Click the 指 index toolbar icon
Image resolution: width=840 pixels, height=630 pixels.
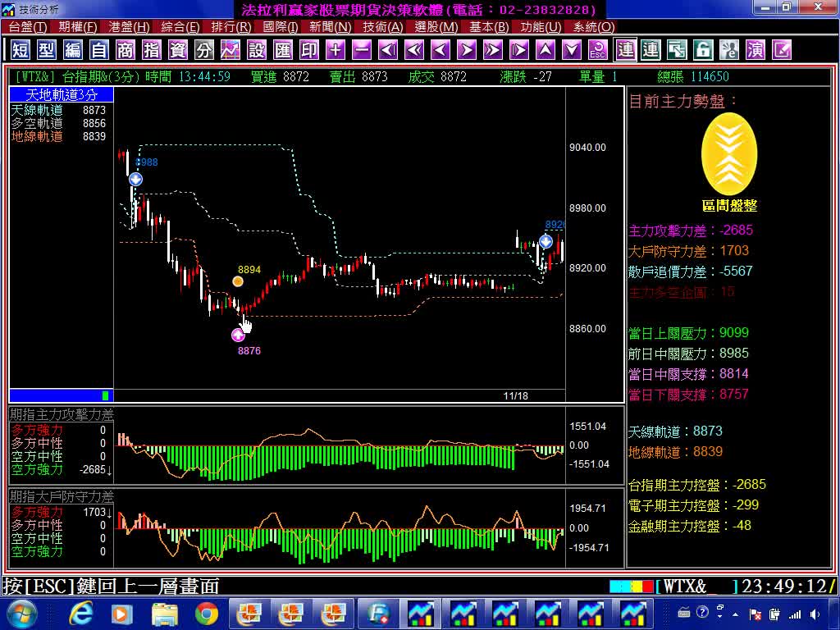pos(152,50)
